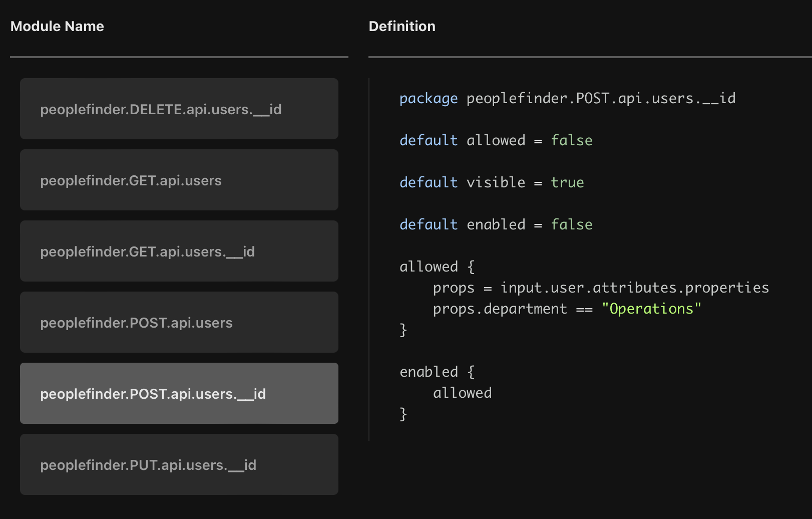Click the Module Name column header
The image size is (812, 519).
tap(57, 26)
